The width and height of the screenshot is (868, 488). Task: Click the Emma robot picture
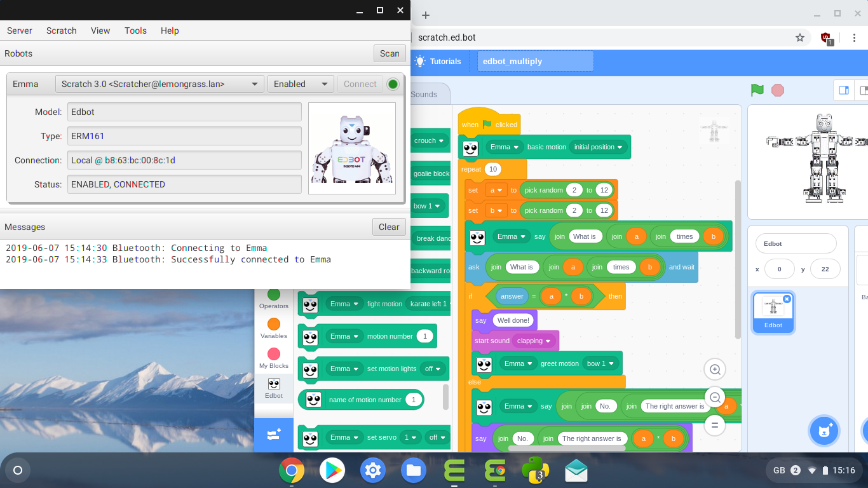[352, 148]
